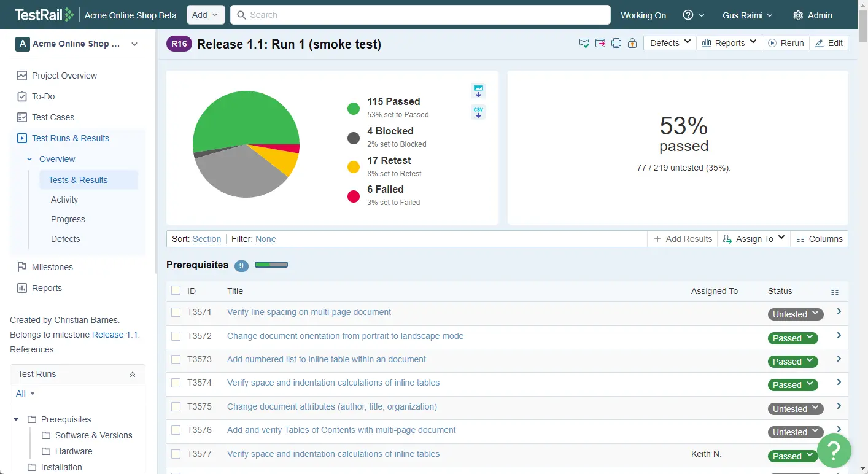
Task: Click the print icon in run header
Action: [616, 43]
